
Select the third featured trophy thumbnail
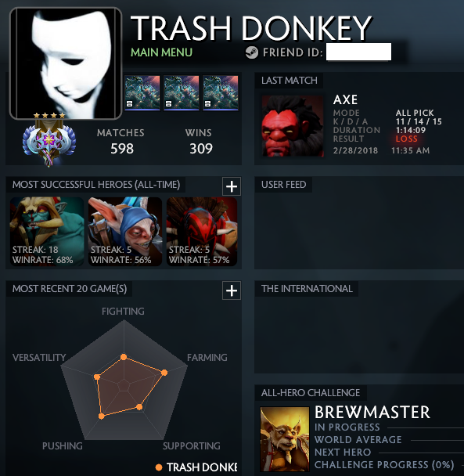[x=221, y=93]
